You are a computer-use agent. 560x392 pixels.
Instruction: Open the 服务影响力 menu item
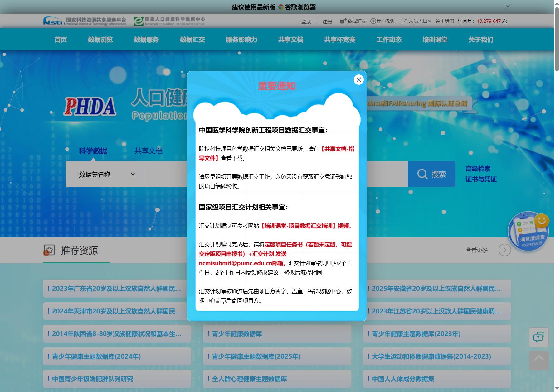tap(241, 40)
